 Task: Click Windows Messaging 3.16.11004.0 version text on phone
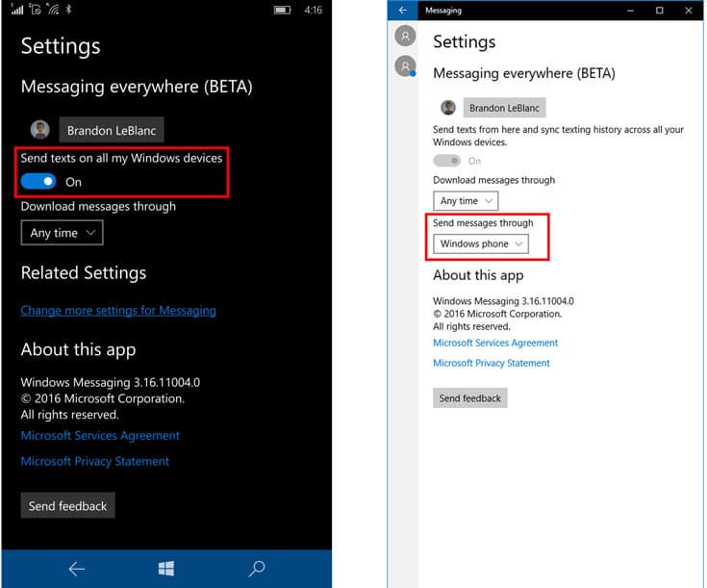point(111,383)
